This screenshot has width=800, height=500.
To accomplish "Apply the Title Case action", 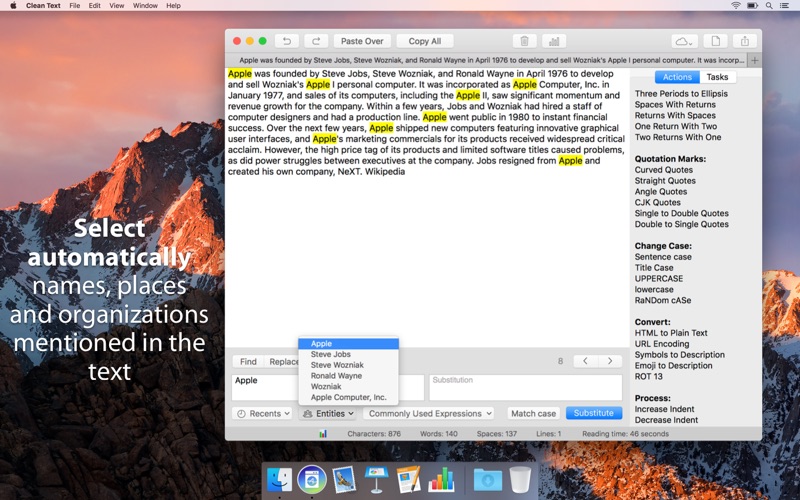I will (654, 268).
